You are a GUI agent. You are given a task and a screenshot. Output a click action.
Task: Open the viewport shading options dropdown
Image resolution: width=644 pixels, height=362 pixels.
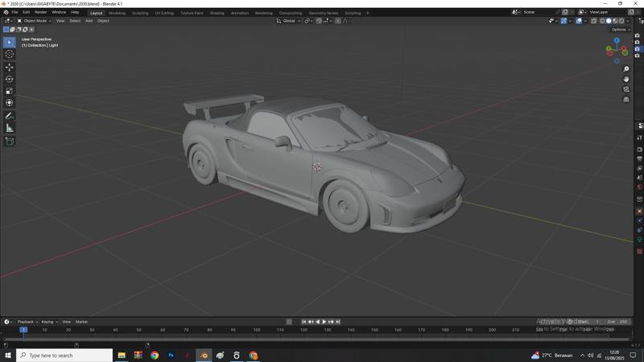(x=628, y=21)
